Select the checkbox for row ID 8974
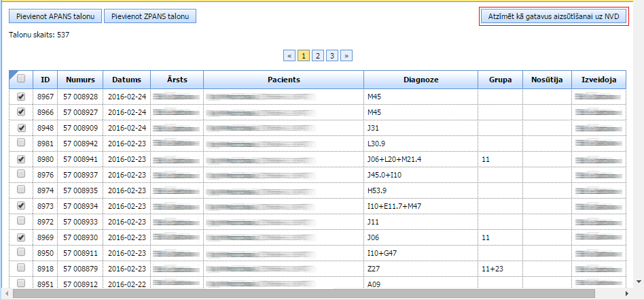The height and width of the screenshot is (300, 644). click(21, 190)
